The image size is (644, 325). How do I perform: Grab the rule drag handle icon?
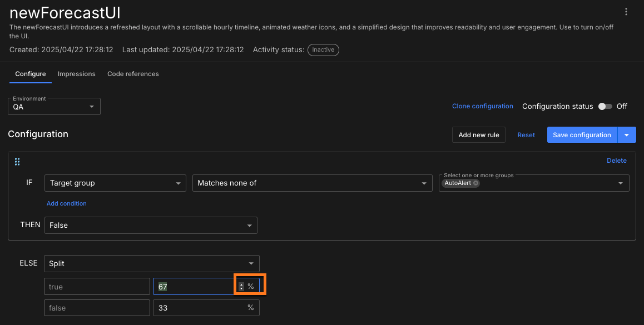pyautogui.click(x=17, y=162)
